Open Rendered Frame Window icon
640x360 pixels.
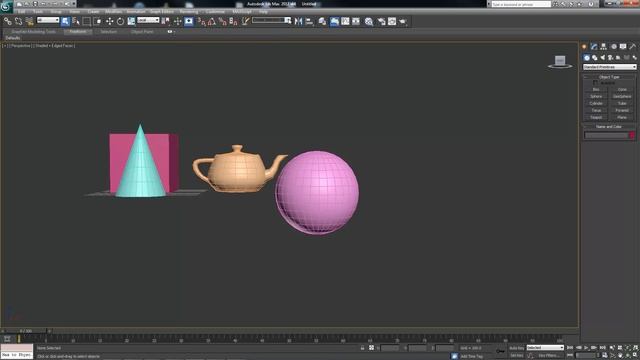click(x=392, y=21)
